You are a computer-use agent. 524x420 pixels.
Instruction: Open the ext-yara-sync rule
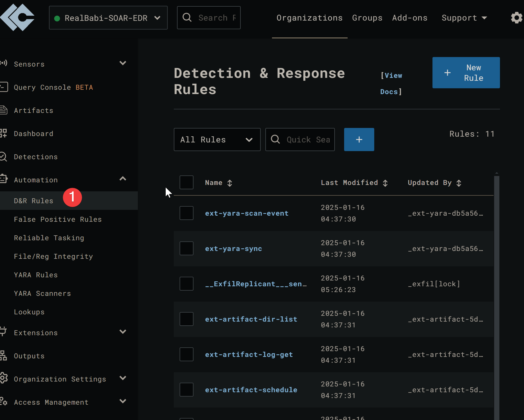pyautogui.click(x=233, y=249)
